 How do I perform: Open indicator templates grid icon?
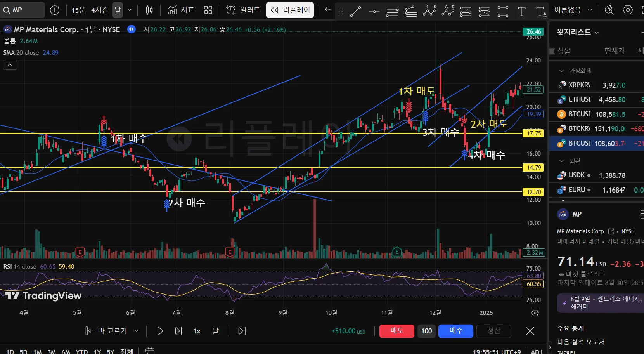click(x=208, y=10)
